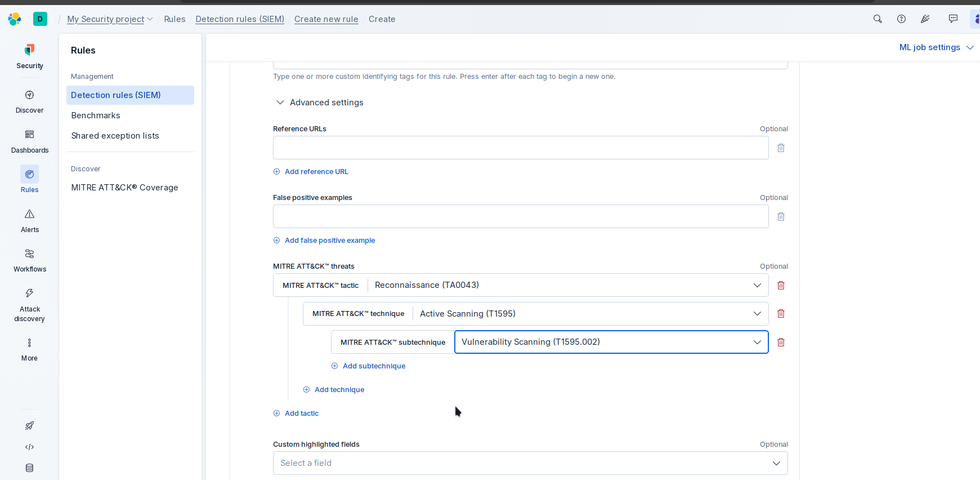Screen dimensions: 980x480
Task: Click the Detection rules (SIEM) breadcrumb
Action: coord(240,19)
